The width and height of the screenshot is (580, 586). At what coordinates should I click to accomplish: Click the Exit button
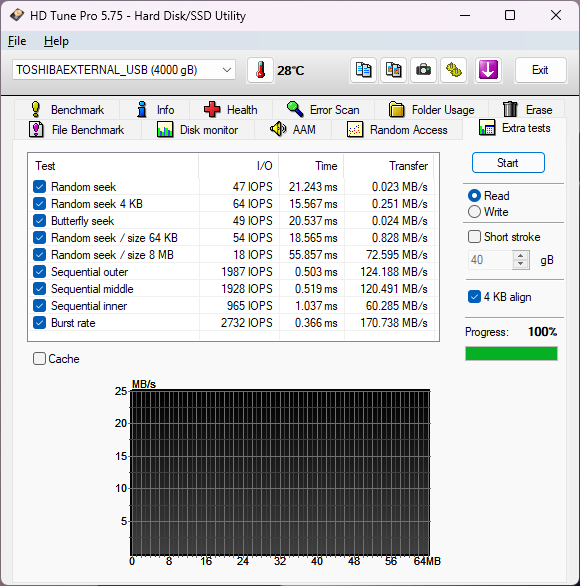[540, 70]
